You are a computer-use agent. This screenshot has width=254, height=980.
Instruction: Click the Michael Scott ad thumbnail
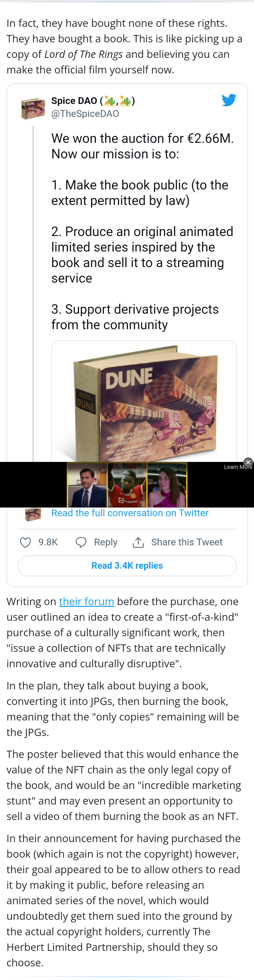87,485
